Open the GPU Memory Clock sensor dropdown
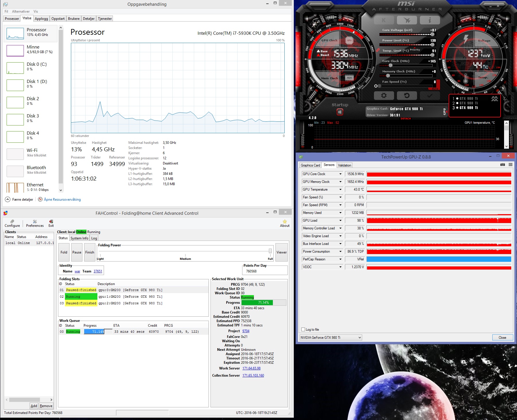Image resolution: width=517 pixels, height=420 pixels. [x=340, y=182]
